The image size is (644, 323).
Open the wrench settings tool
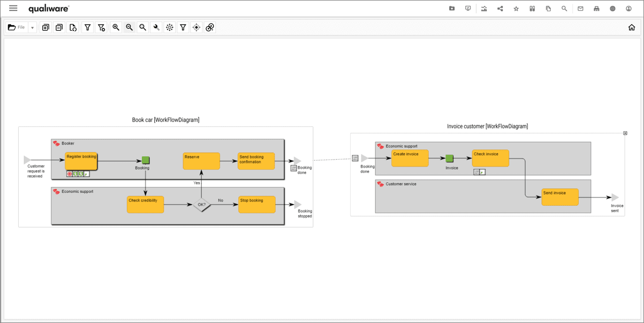156,27
